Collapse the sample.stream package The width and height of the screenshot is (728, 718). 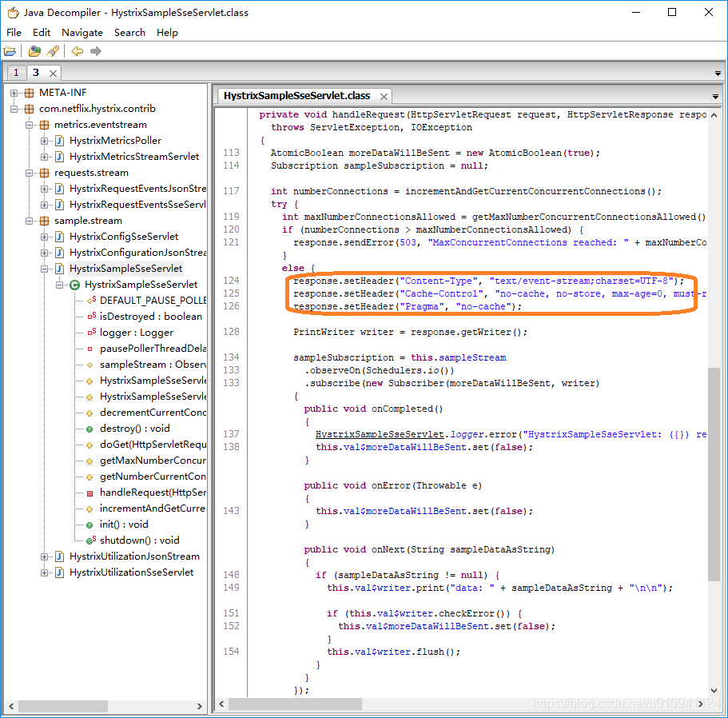(x=29, y=221)
